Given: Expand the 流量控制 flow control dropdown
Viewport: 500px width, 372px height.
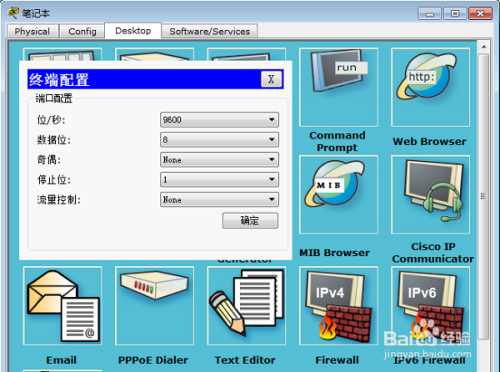Looking at the screenshot, I should [219, 200].
